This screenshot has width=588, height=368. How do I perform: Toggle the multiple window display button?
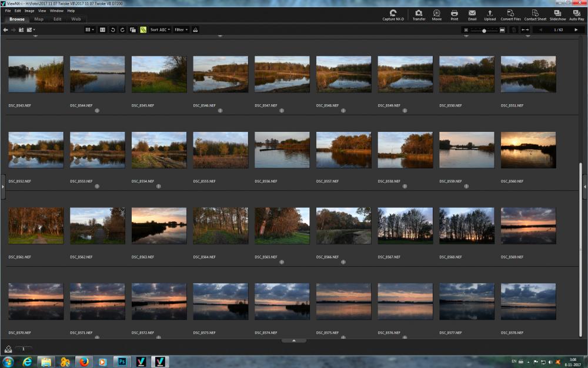coord(133,29)
